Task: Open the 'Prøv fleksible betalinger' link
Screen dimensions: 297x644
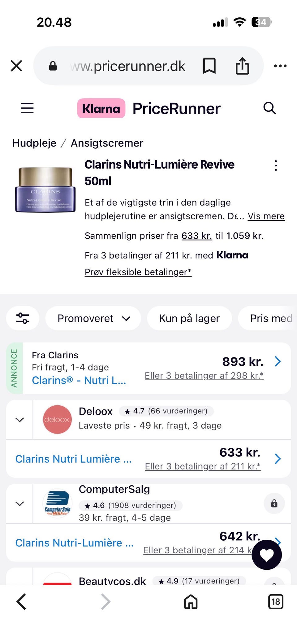Action: [x=138, y=272]
